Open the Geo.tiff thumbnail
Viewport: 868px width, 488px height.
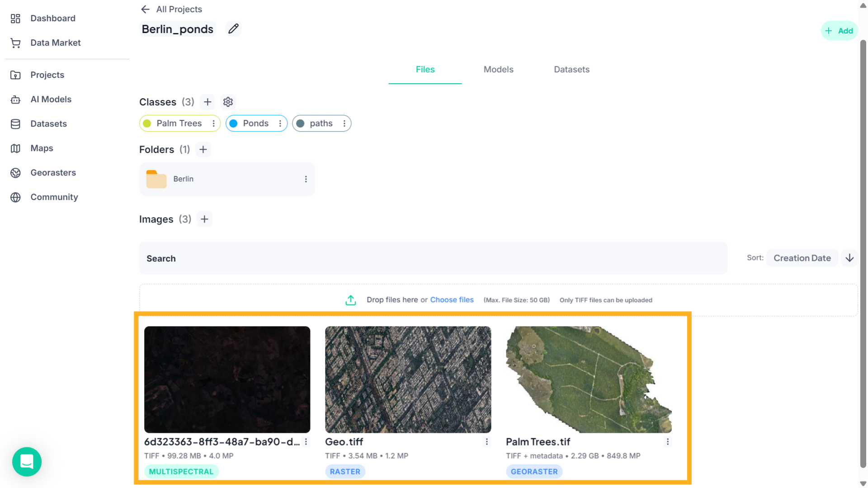click(408, 379)
